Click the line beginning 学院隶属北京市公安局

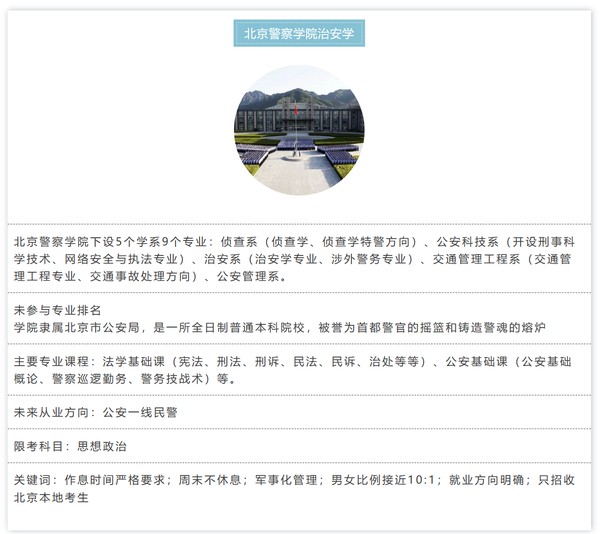pyautogui.click(x=279, y=327)
